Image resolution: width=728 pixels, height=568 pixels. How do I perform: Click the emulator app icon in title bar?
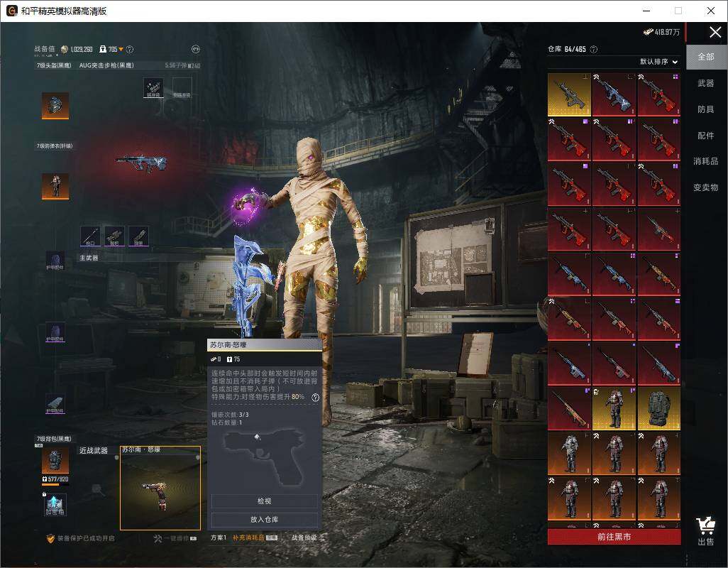tap(11, 11)
